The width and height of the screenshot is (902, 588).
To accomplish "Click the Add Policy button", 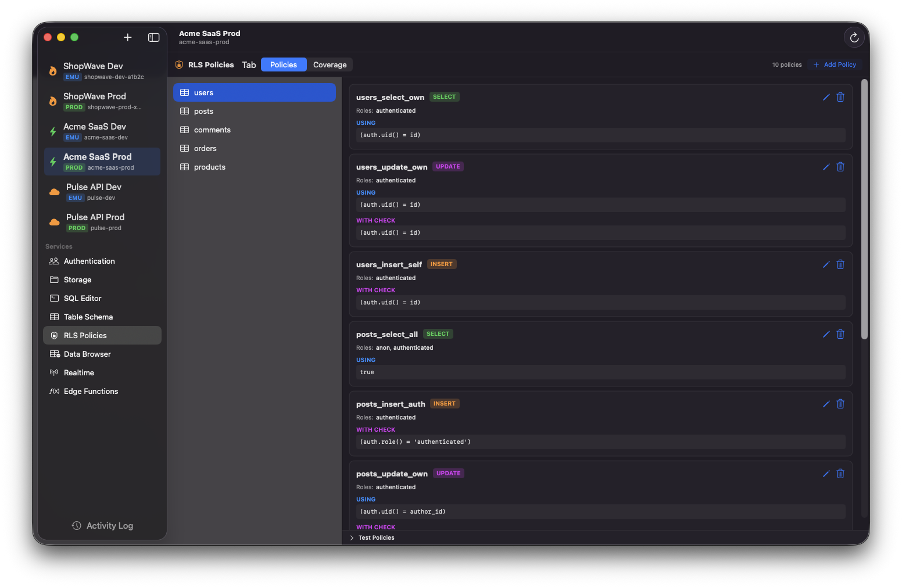I will [834, 64].
